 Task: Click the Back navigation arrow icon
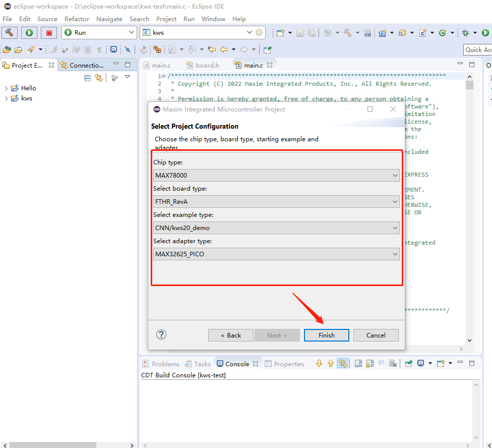tap(224, 49)
